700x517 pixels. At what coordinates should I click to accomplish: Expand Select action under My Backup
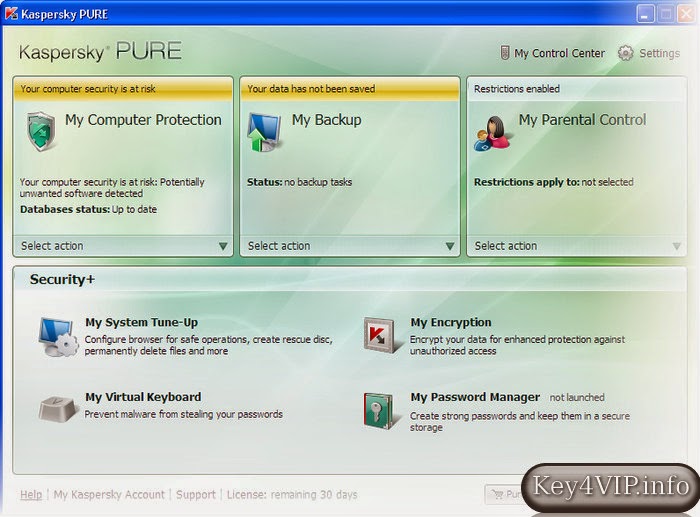click(350, 246)
